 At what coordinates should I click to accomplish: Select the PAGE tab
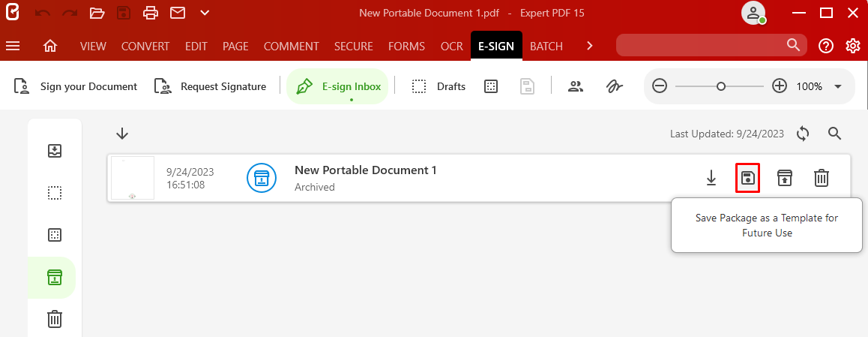coord(235,47)
